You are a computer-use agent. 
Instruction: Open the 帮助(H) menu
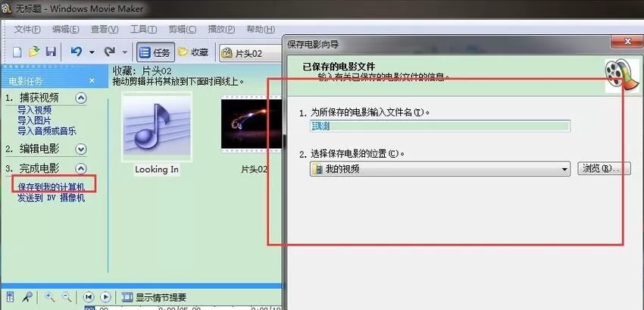[261, 30]
